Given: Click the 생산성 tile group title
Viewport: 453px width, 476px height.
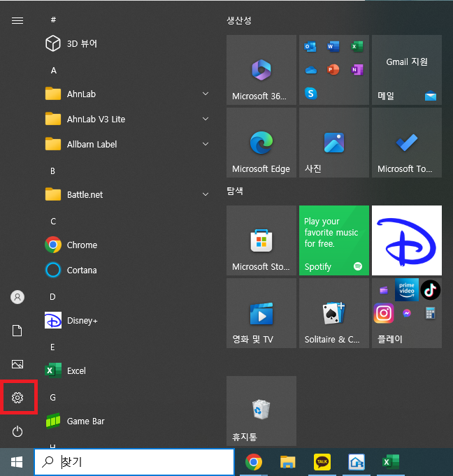Looking at the screenshot, I should pos(239,21).
